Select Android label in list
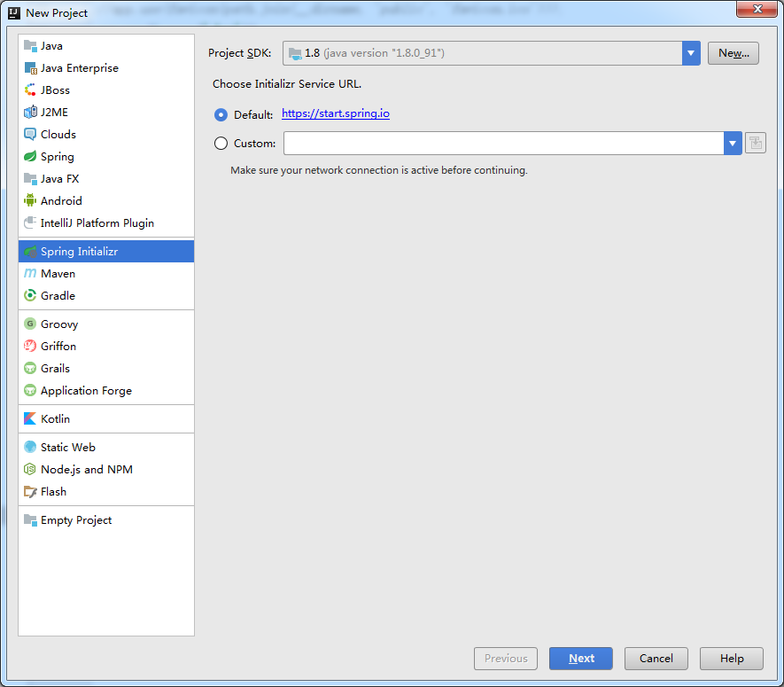784x687 pixels. pyautogui.click(x=61, y=200)
